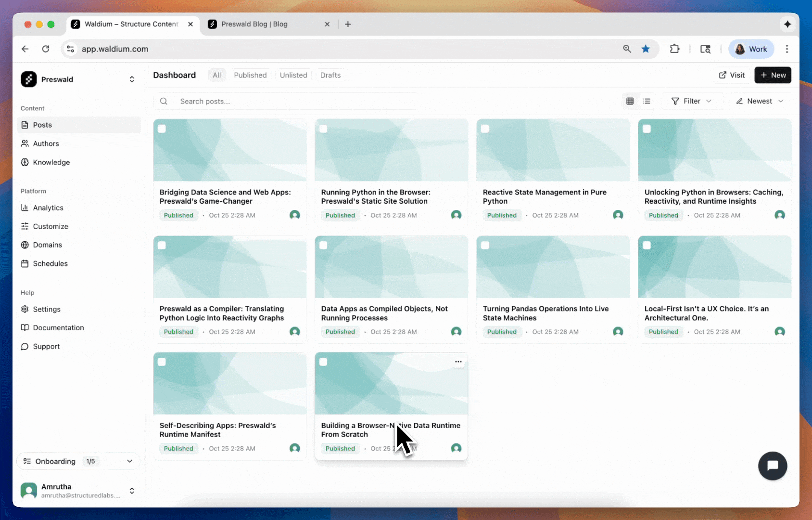Viewport: 812px width, 520px height.
Task: Open the Knowledge section
Action: (x=51, y=162)
